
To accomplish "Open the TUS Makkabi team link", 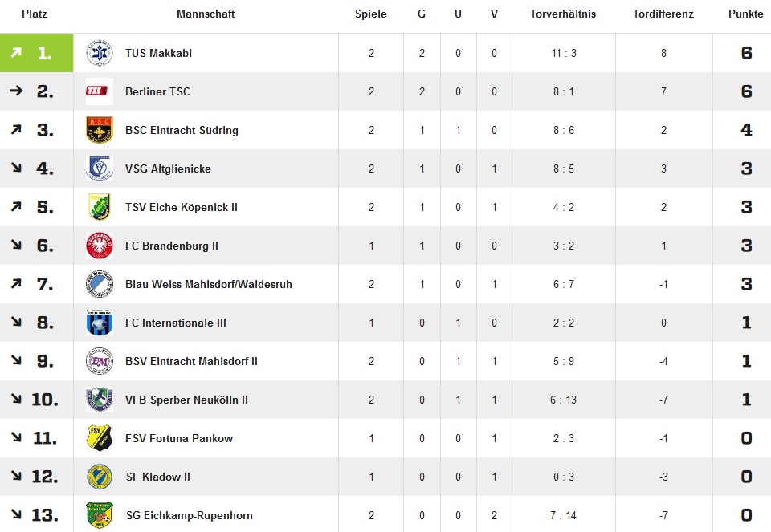I will point(158,53).
